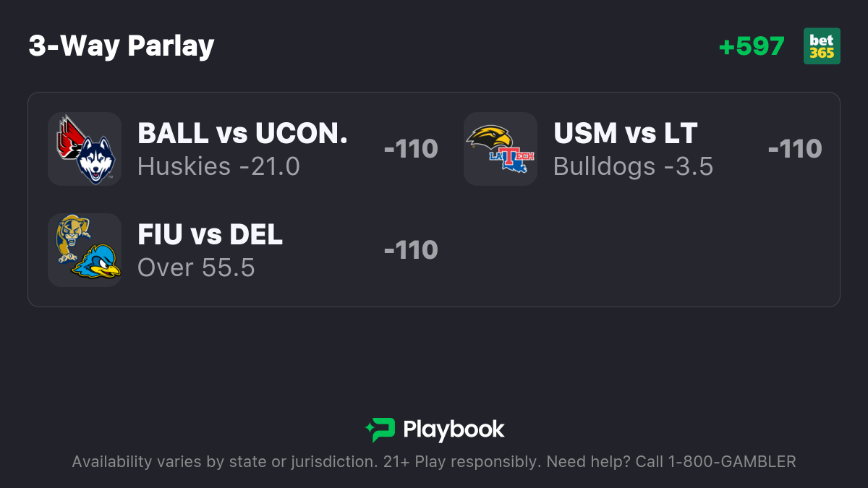The image size is (868, 488).
Task: Select the FIU vs DEL matchup title
Action: [210, 234]
